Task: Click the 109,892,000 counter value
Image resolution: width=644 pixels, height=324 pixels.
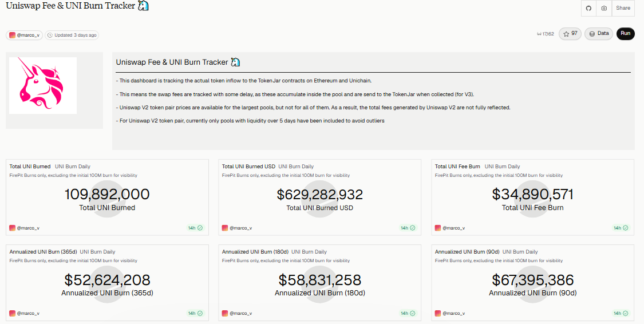Action: (107, 194)
